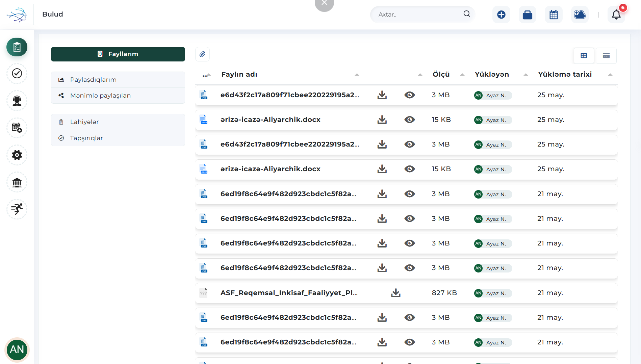This screenshot has height=364, width=641.
Task: Download the first 6ed19f8c64e9 file
Action: (382, 194)
